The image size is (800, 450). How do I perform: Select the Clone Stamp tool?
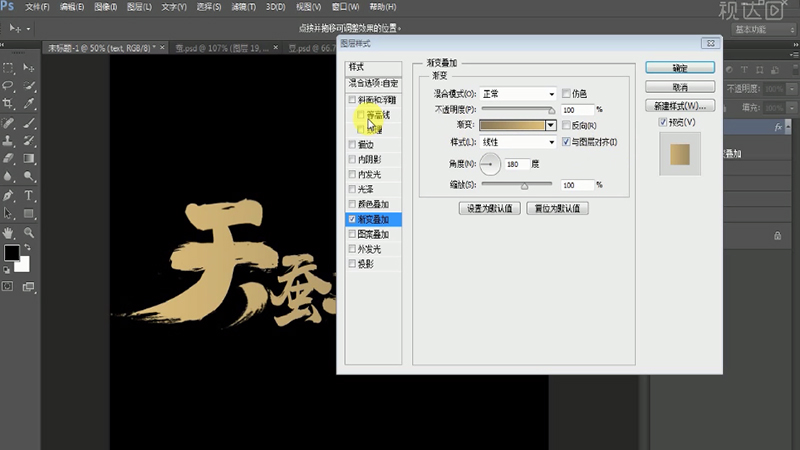[x=8, y=140]
